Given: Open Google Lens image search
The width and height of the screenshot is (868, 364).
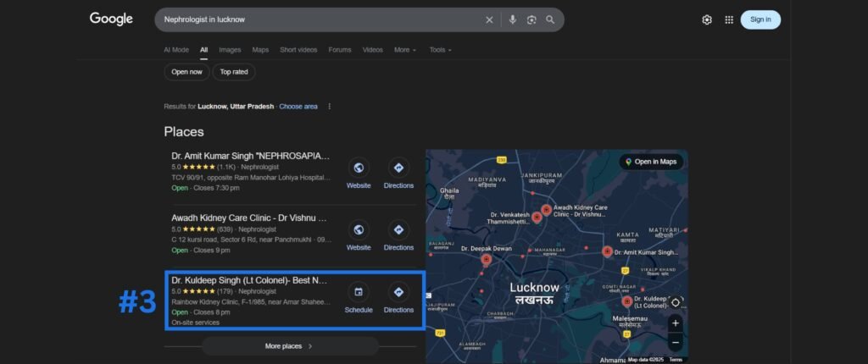Looking at the screenshot, I should [x=531, y=19].
